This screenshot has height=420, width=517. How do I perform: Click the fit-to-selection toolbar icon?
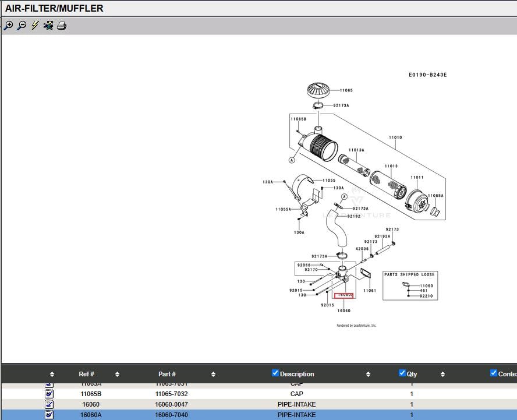point(48,26)
